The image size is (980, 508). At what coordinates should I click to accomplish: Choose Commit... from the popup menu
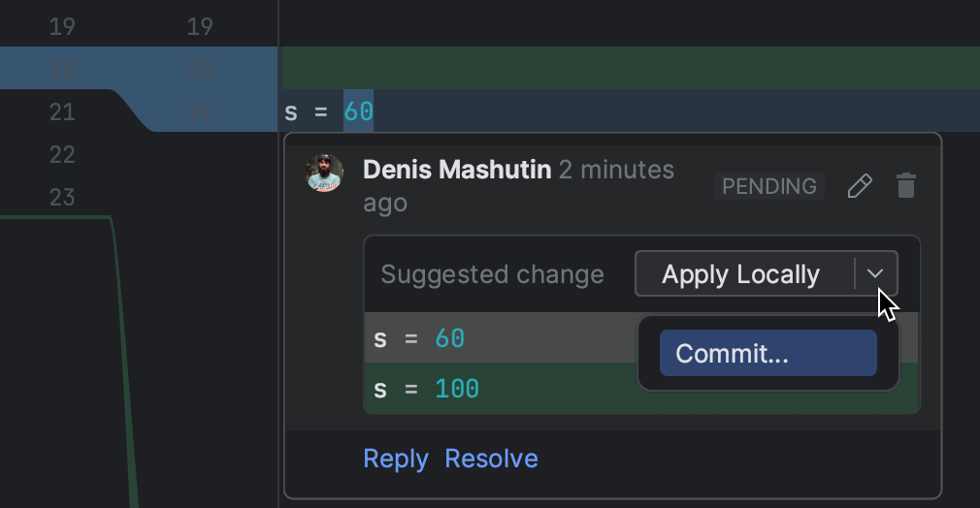pos(768,354)
